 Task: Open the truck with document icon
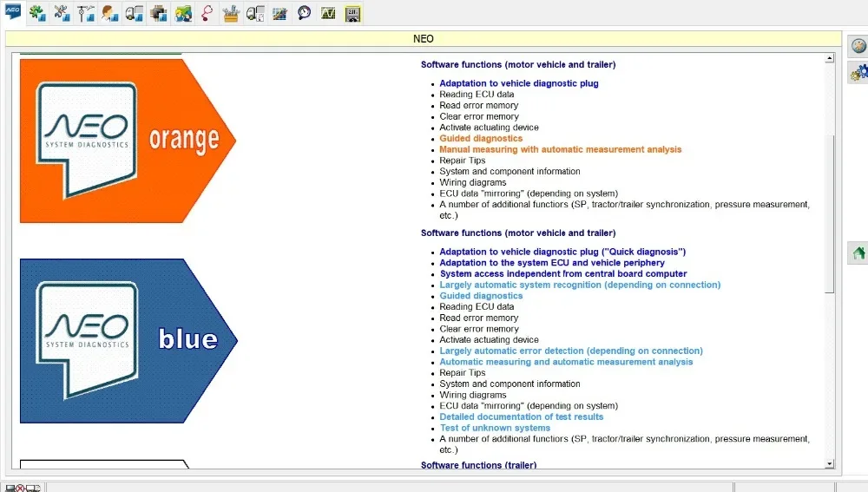coord(255,13)
